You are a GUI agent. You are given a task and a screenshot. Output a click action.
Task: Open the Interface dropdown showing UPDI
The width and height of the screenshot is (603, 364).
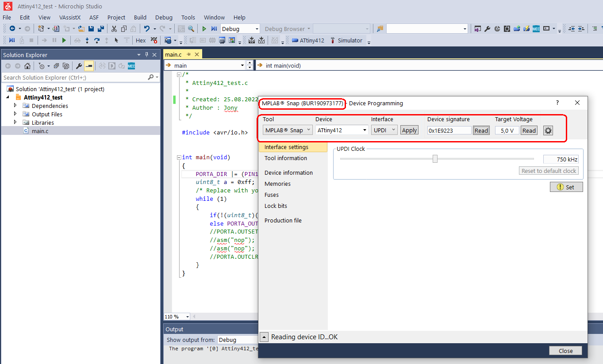pyautogui.click(x=384, y=130)
